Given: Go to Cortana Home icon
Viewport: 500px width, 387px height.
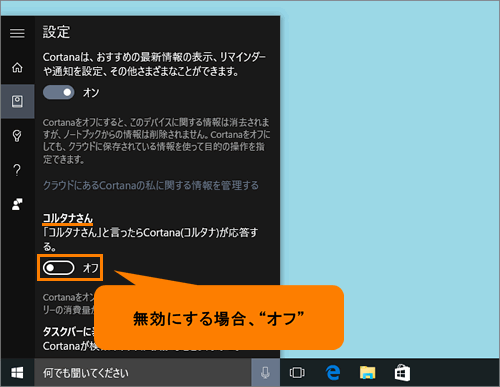Looking at the screenshot, I should (x=17, y=67).
